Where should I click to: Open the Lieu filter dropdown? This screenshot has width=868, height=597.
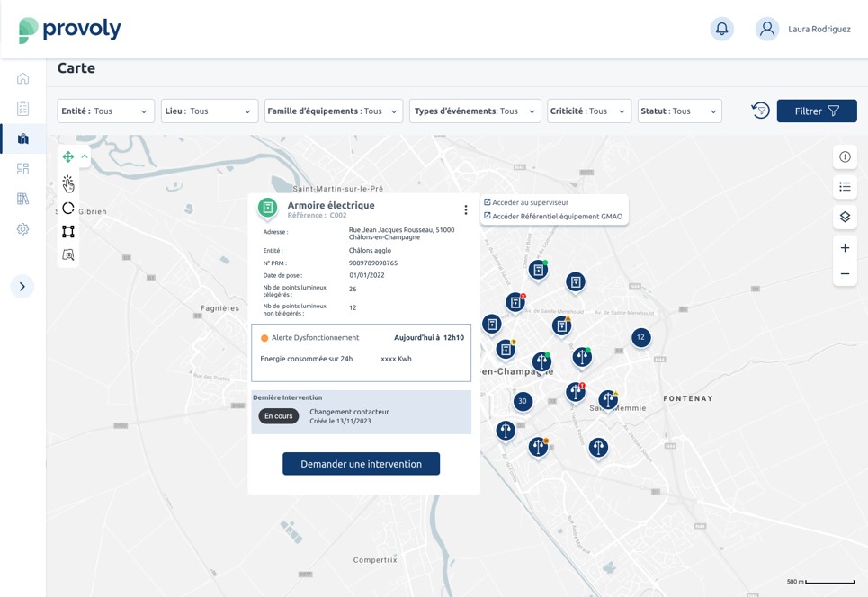210,111
